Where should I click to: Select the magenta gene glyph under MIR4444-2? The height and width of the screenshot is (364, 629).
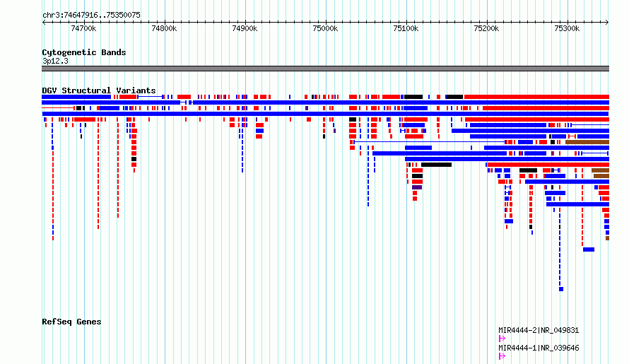pyautogui.click(x=502, y=339)
